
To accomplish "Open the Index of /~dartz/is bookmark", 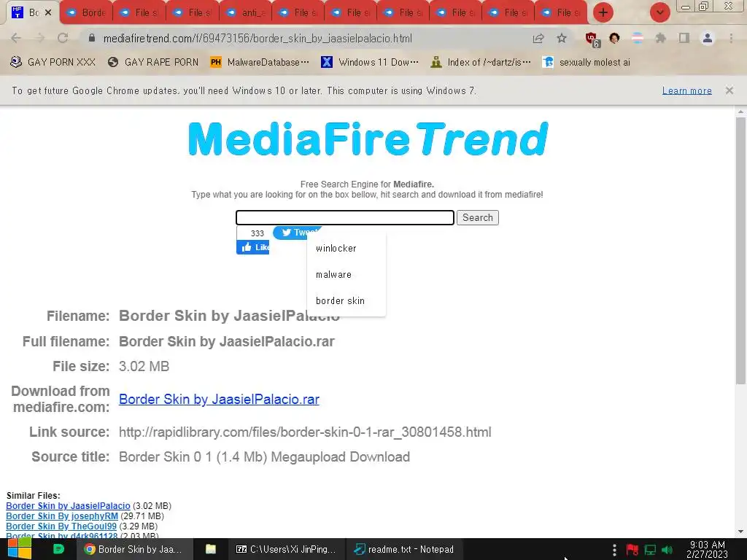I will (481, 63).
